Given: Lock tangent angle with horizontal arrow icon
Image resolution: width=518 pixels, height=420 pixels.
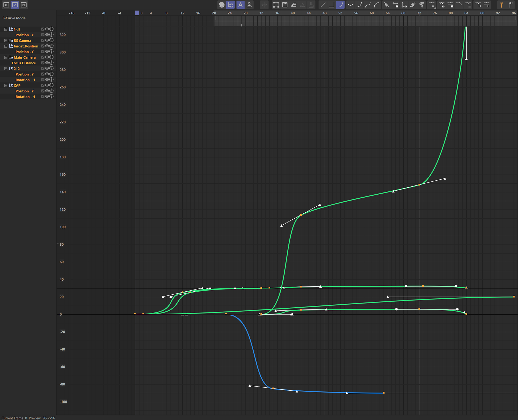Looking at the screenshot, I should (x=396, y=5).
